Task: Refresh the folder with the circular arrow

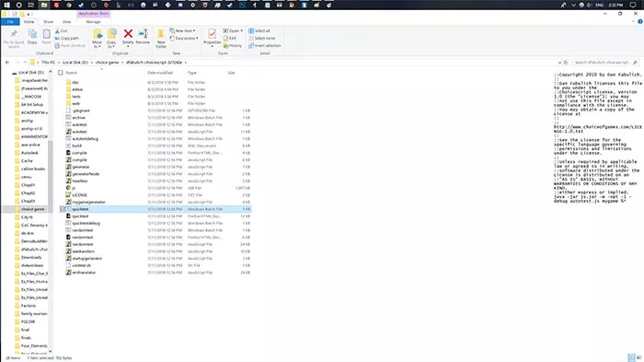Action: coord(566,63)
